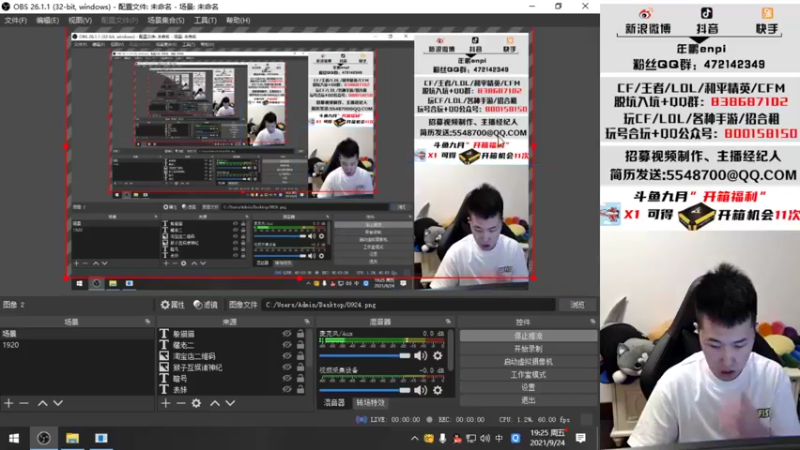Open the 场景集合(S) menu

point(166,20)
